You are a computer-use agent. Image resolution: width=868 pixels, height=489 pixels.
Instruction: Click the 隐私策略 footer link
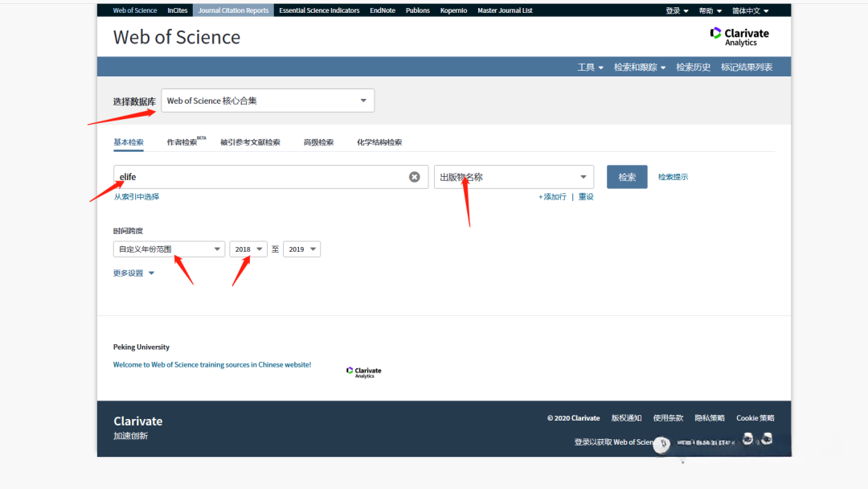coord(709,418)
